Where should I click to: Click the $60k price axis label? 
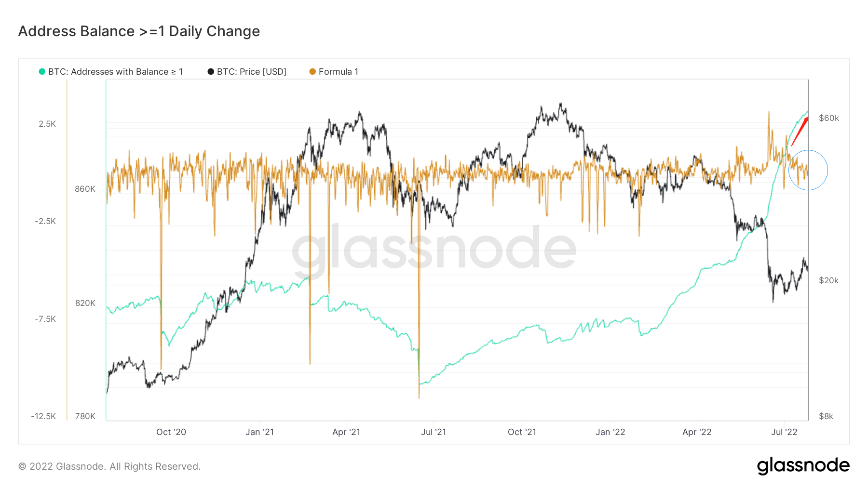point(829,118)
